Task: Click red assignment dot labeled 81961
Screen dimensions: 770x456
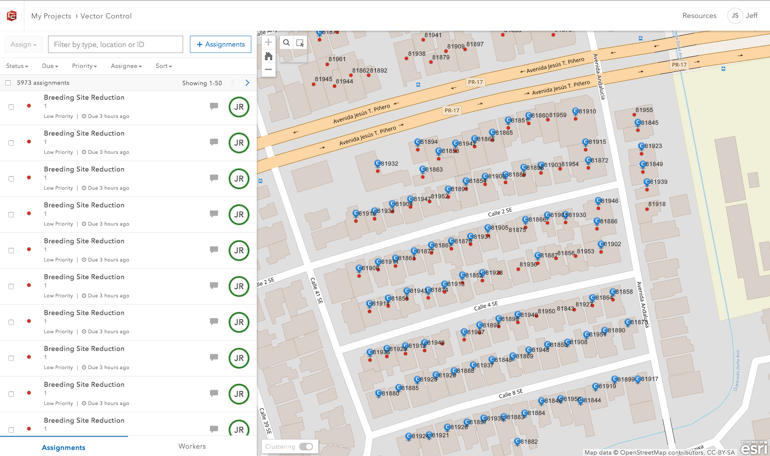Action: pos(328,64)
